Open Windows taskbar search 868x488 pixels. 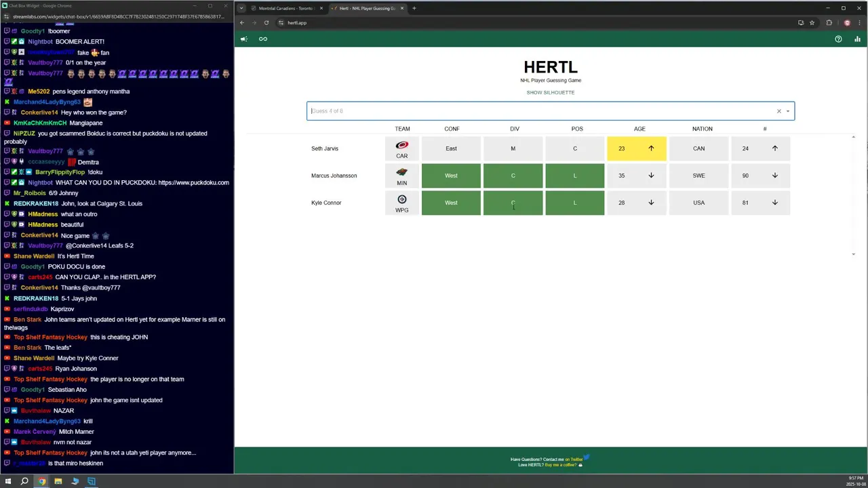coord(24,481)
